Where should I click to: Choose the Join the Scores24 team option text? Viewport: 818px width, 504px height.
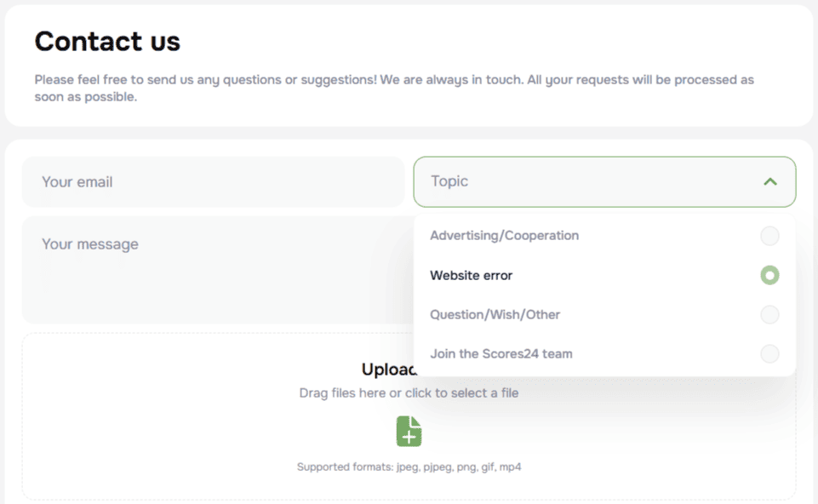[501, 354]
